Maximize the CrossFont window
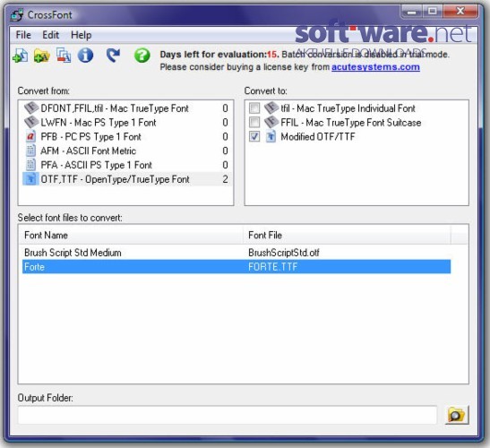 (x=433, y=12)
